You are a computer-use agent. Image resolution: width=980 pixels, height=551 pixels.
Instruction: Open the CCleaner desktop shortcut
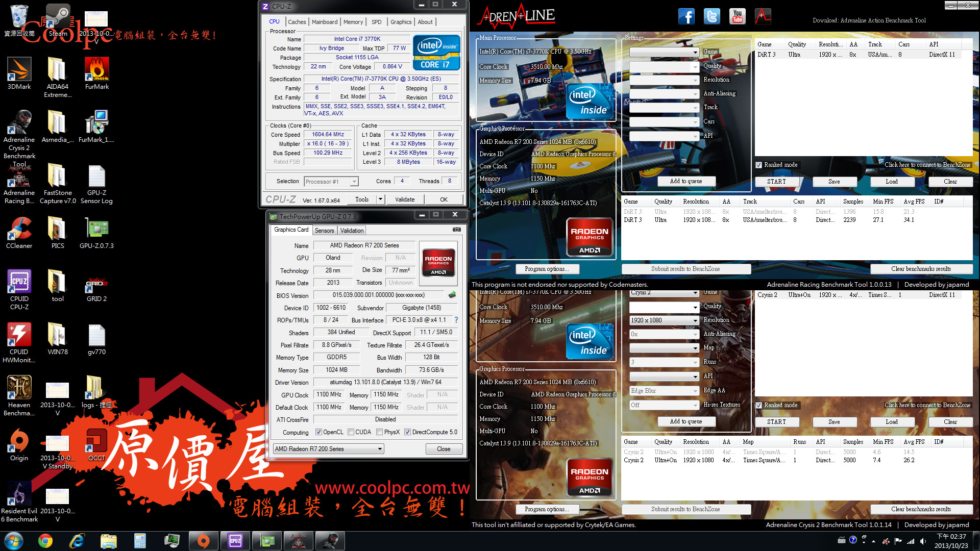click(x=19, y=232)
